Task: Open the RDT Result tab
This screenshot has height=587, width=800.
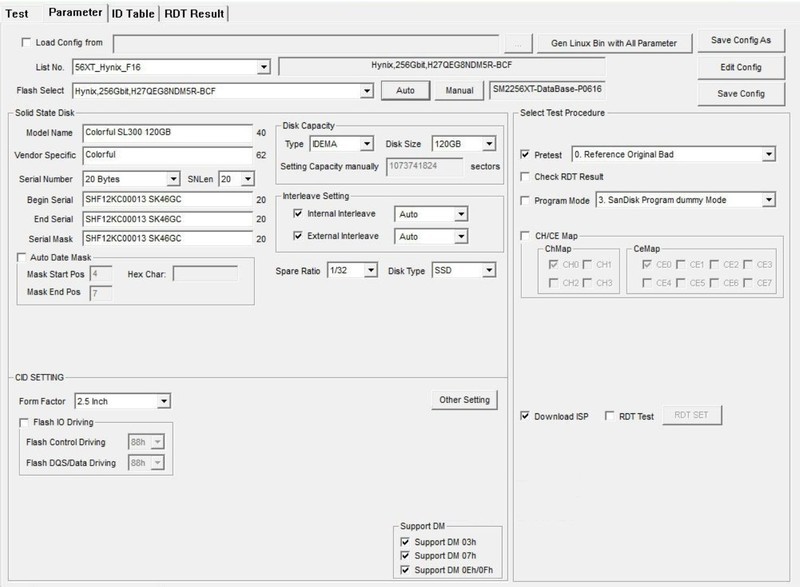Action: coord(197,13)
